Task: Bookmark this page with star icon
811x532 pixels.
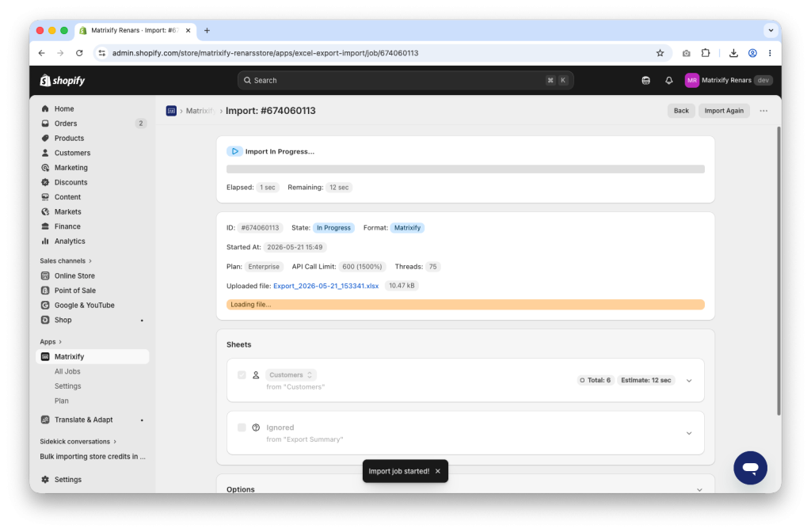Action: [x=660, y=53]
